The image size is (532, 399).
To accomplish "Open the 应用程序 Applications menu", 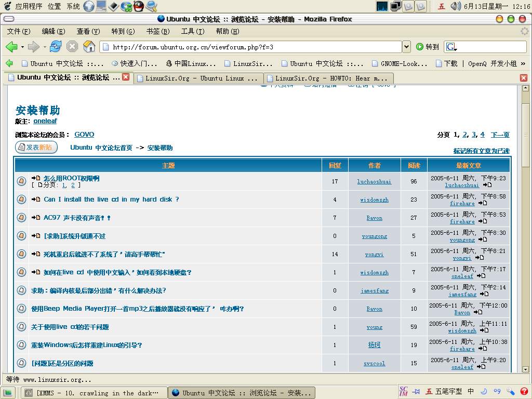I will click(29, 6).
